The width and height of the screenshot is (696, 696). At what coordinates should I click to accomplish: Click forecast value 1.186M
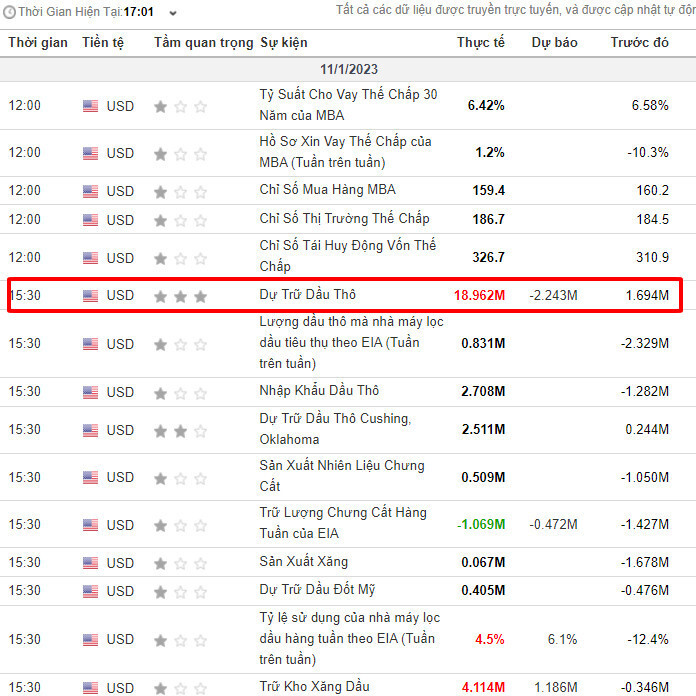[556, 687]
